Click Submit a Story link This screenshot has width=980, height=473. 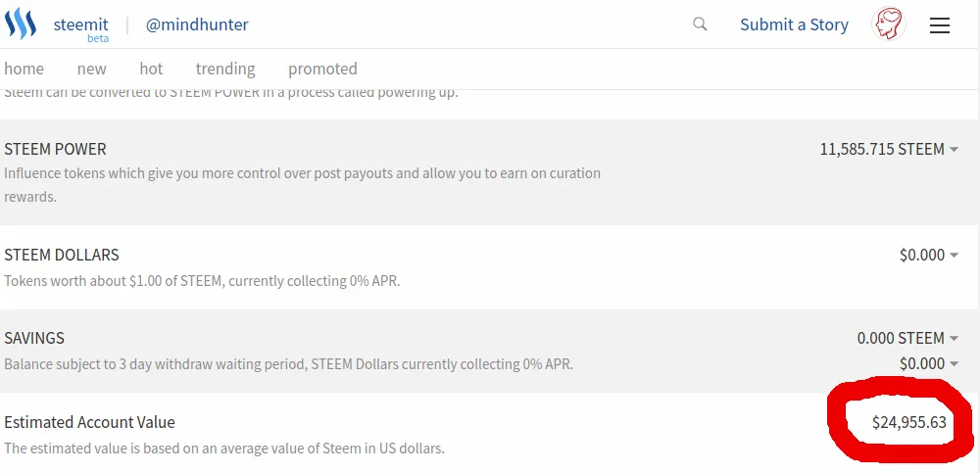[x=794, y=25]
